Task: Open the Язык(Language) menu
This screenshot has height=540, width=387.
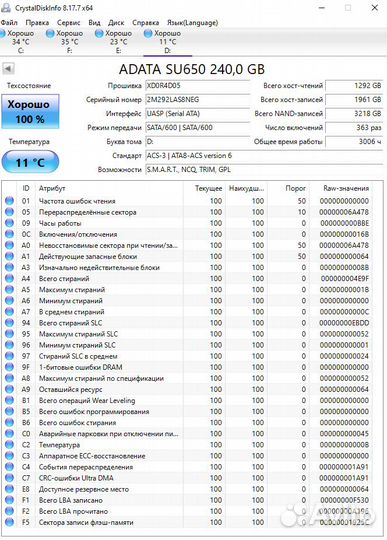Action: click(192, 23)
